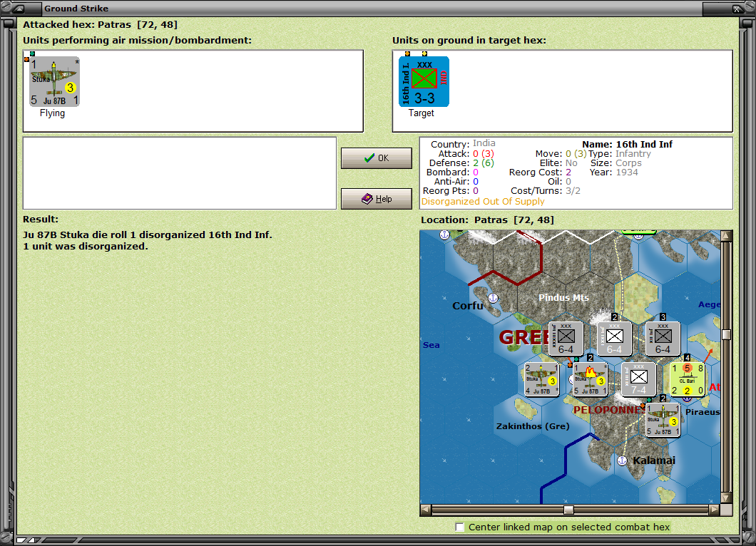
Task: Open the Help for Ground Strike
Action: point(376,199)
